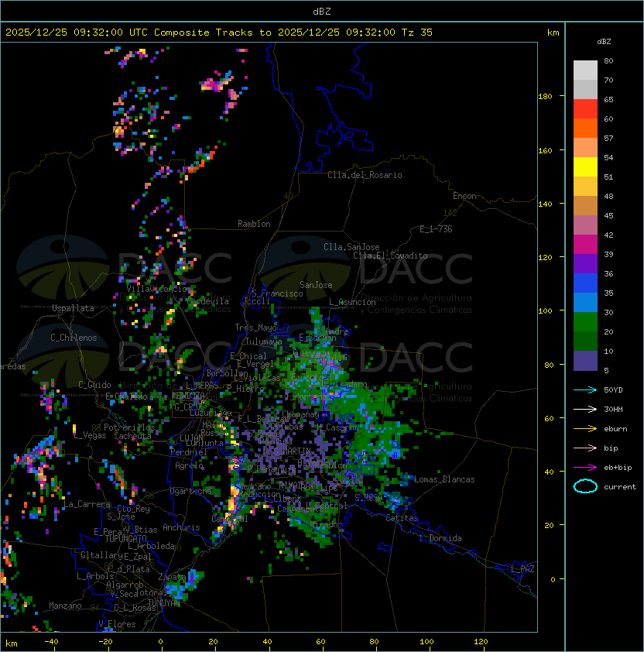Click the '-40' tick label on the horizontal axis
The image size is (644, 652).
(51, 642)
